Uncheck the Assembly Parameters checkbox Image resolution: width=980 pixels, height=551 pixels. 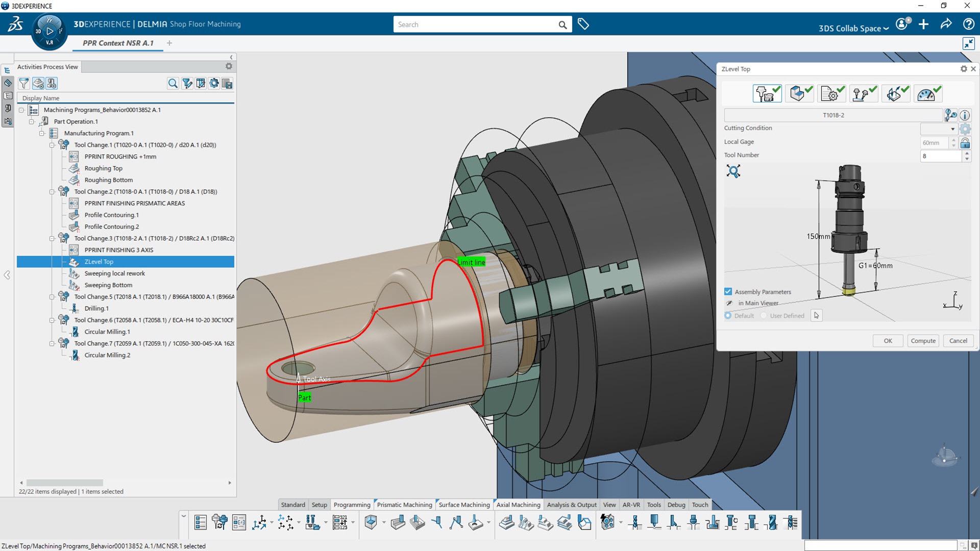coord(728,292)
